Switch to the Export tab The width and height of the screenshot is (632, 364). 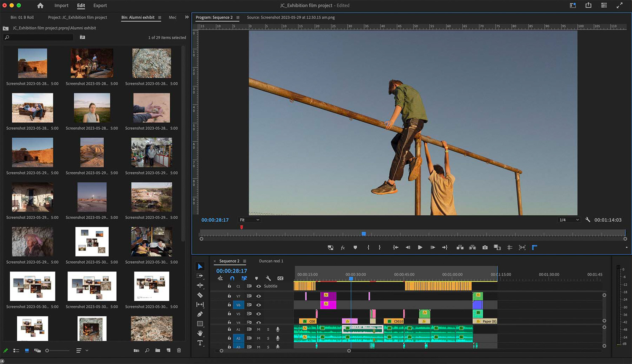tap(100, 5)
